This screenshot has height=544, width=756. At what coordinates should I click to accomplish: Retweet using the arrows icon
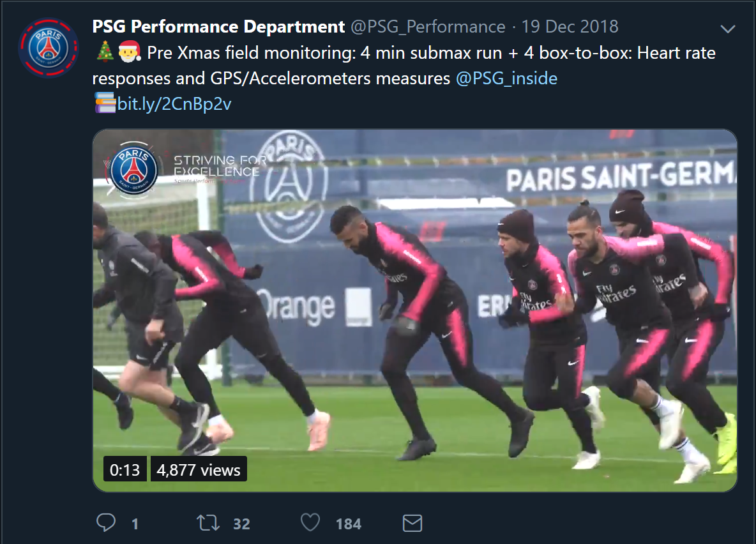click(208, 523)
